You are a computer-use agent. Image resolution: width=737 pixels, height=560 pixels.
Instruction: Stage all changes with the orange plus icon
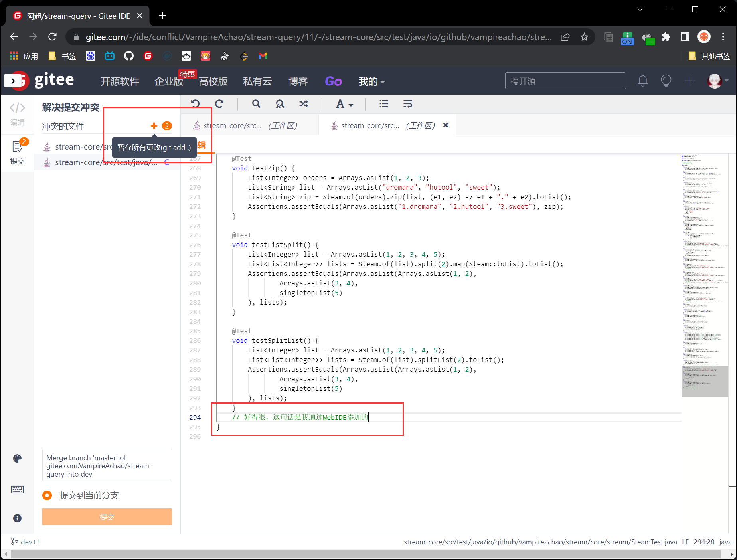pos(154,126)
